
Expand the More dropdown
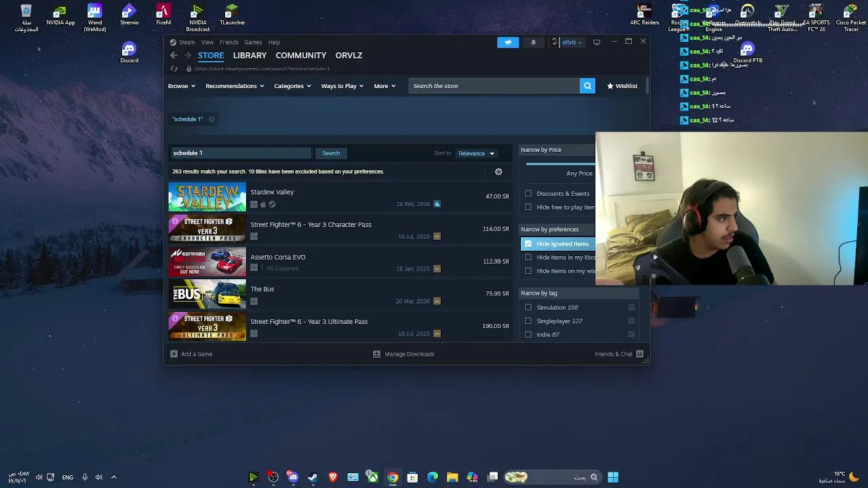point(384,86)
